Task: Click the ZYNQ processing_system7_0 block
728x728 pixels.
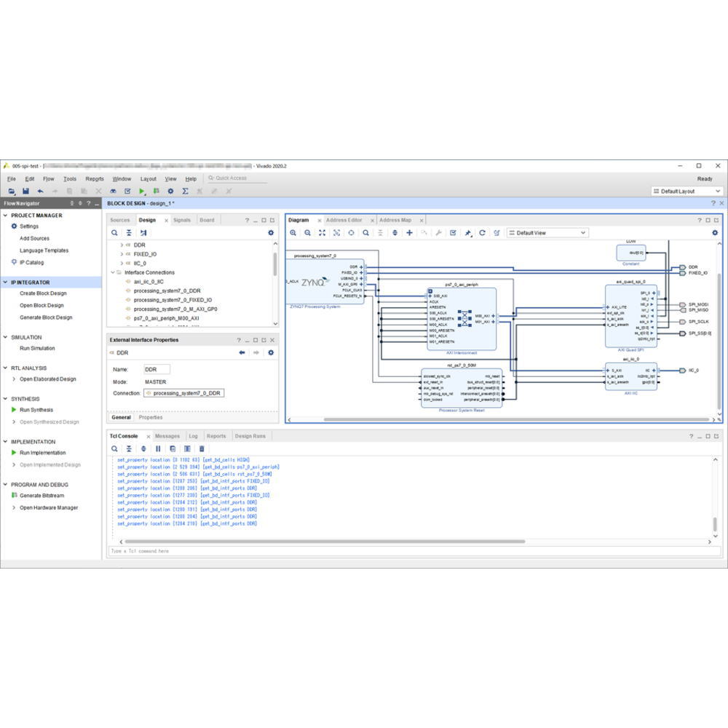Action: (325, 282)
